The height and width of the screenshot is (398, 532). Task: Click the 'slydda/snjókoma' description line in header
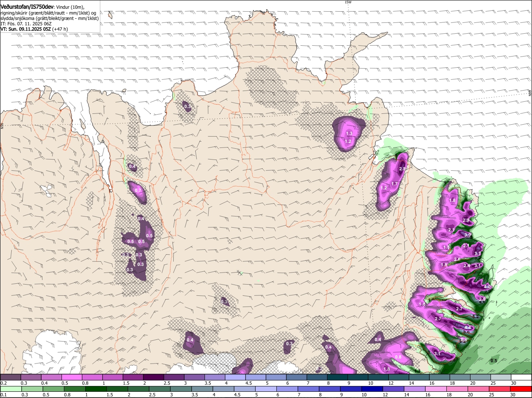pos(49,18)
